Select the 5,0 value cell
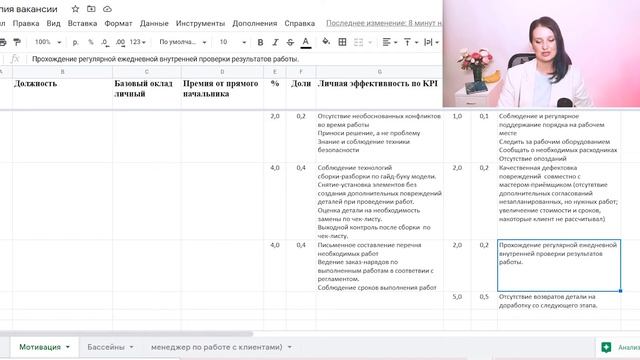640x360 pixels. coord(457,301)
